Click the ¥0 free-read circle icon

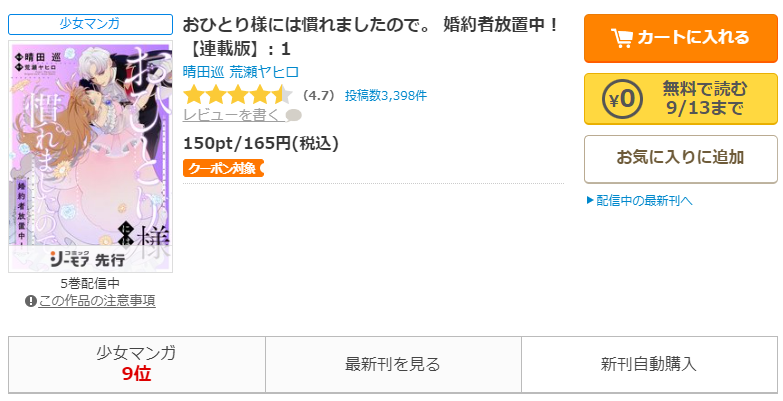coord(622,99)
